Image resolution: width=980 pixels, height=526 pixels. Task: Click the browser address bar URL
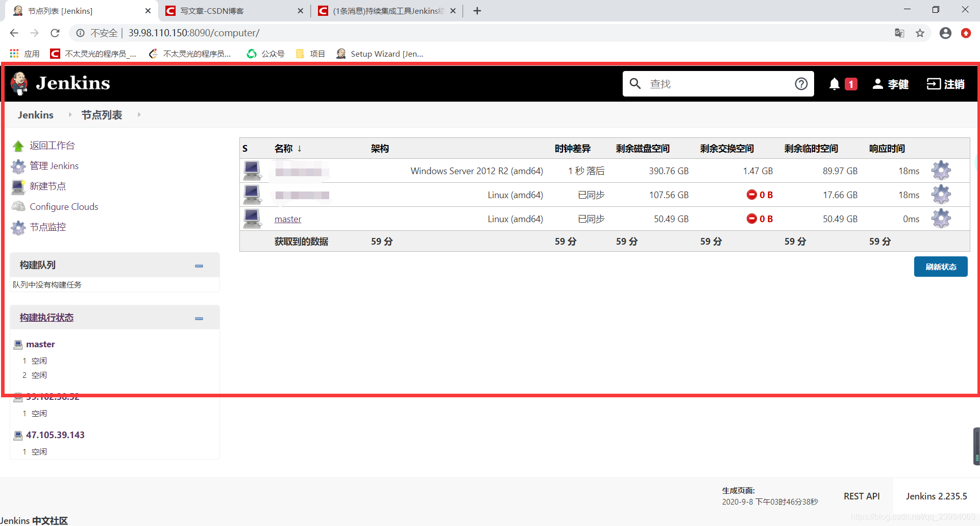coord(194,33)
